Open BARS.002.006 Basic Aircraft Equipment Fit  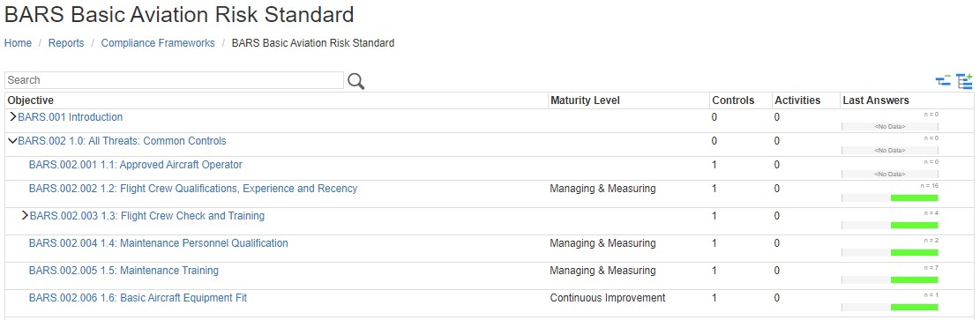138,298
